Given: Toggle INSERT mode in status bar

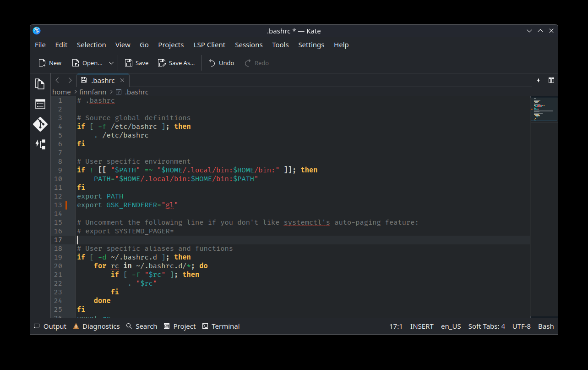Looking at the screenshot, I should (x=422, y=326).
